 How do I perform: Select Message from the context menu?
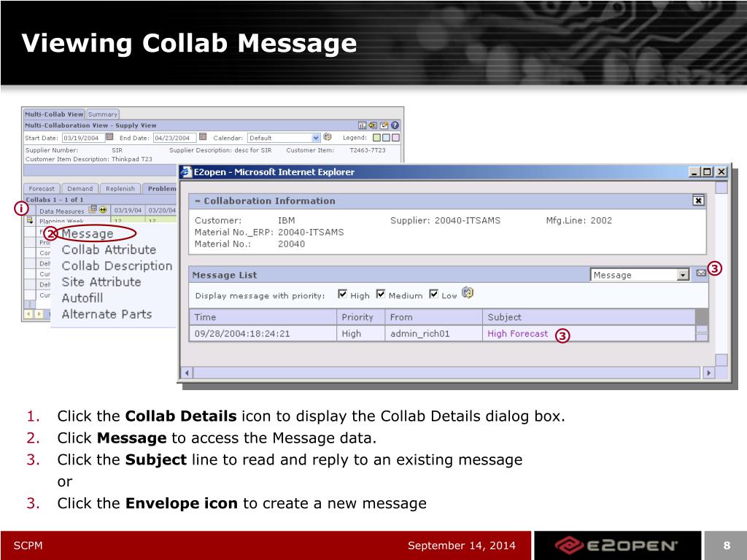88,234
